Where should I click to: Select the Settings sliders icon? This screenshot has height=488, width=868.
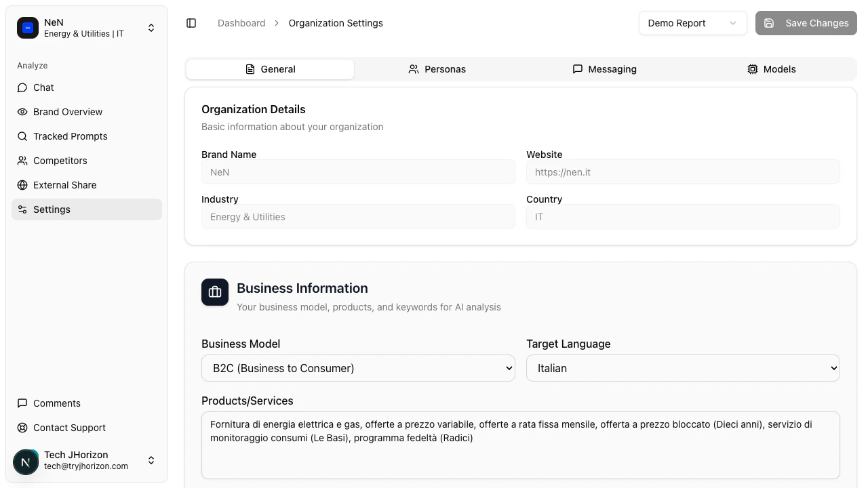click(22, 209)
